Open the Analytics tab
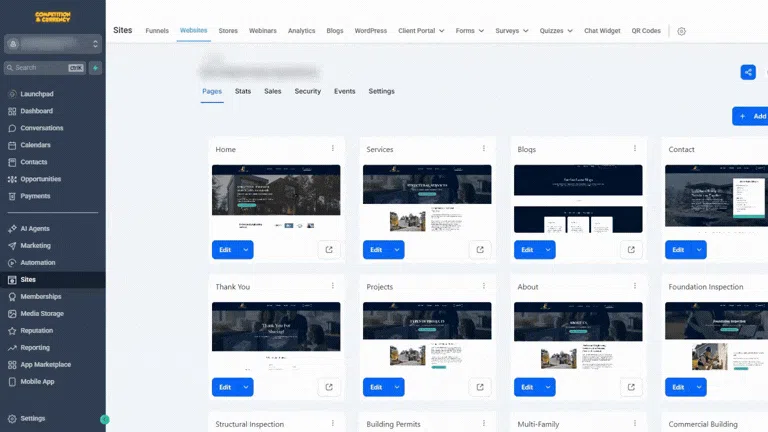 (x=301, y=30)
